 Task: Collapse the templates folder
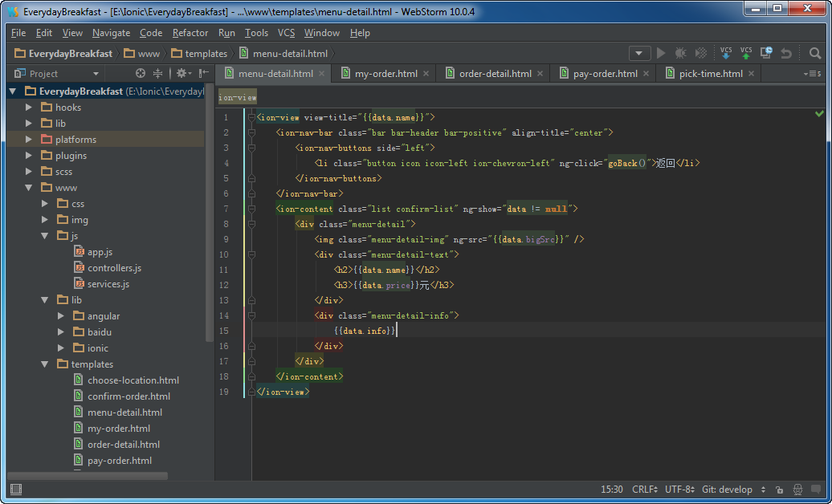coord(45,364)
